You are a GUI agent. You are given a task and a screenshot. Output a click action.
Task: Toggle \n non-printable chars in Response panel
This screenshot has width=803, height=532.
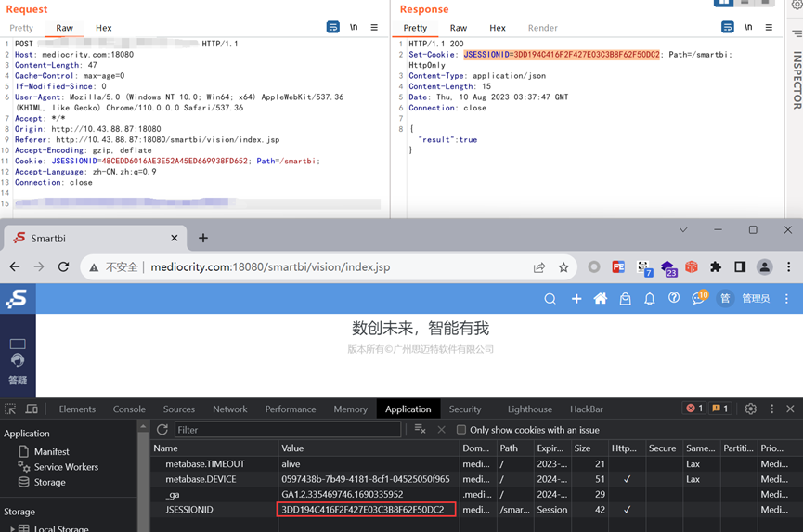point(748,27)
